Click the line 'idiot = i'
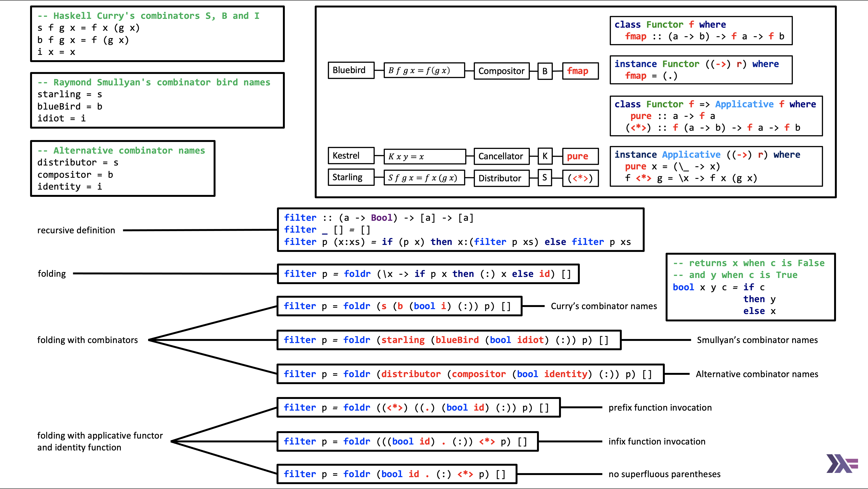The height and width of the screenshot is (489, 868). [x=62, y=119]
